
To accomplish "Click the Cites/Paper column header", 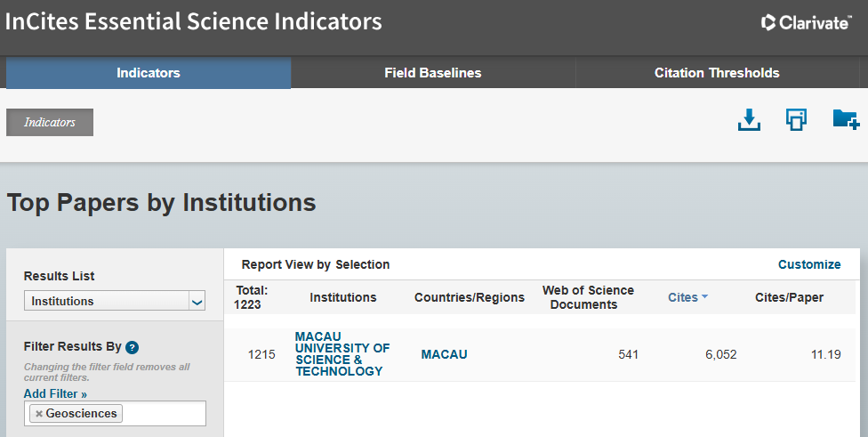I will pyautogui.click(x=789, y=297).
